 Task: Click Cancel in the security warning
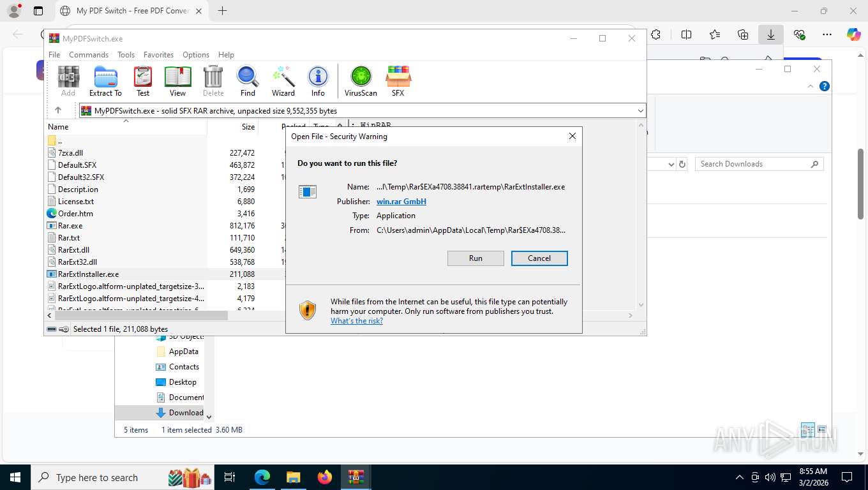point(539,258)
